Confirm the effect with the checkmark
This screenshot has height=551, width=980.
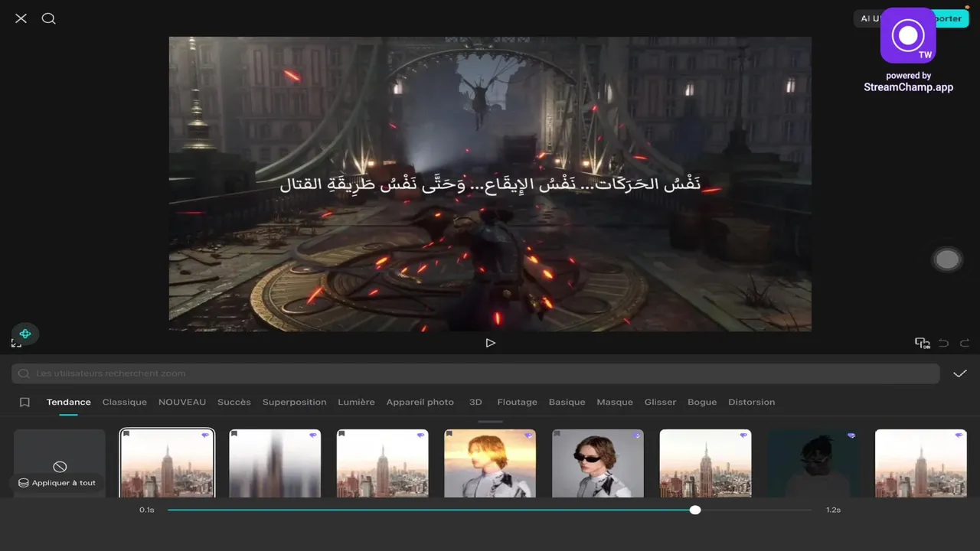959,373
